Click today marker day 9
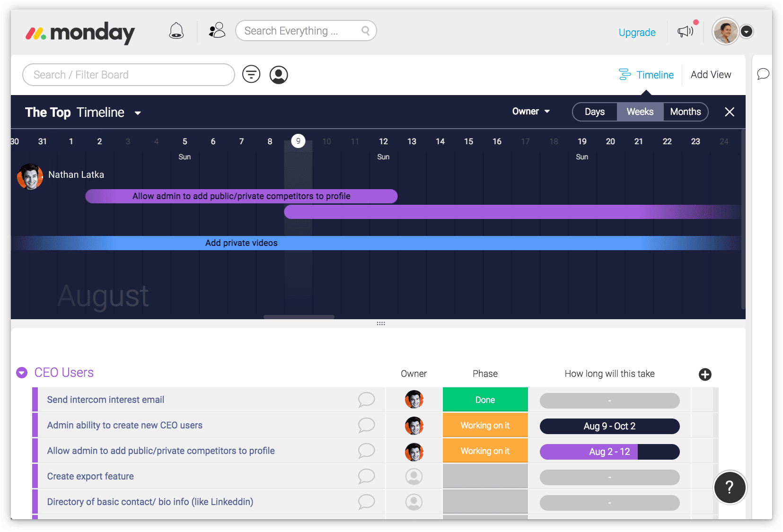Screen dimensions: 783x532 pos(298,141)
